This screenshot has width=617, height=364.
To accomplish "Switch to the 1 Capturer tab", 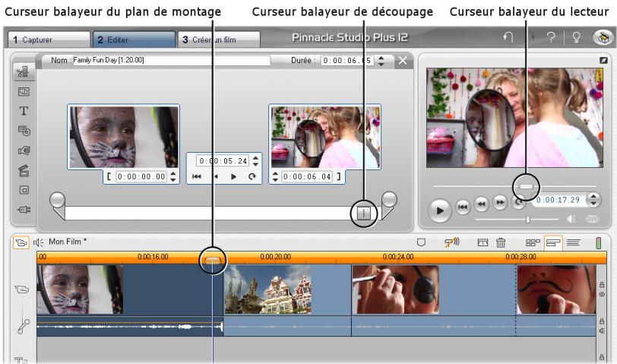I will [49, 40].
